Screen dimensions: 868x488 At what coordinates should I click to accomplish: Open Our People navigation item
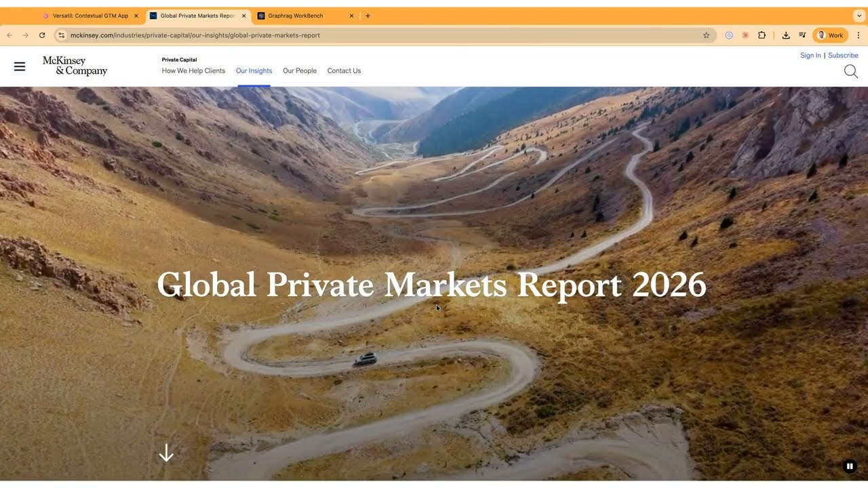tap(300, 70)
